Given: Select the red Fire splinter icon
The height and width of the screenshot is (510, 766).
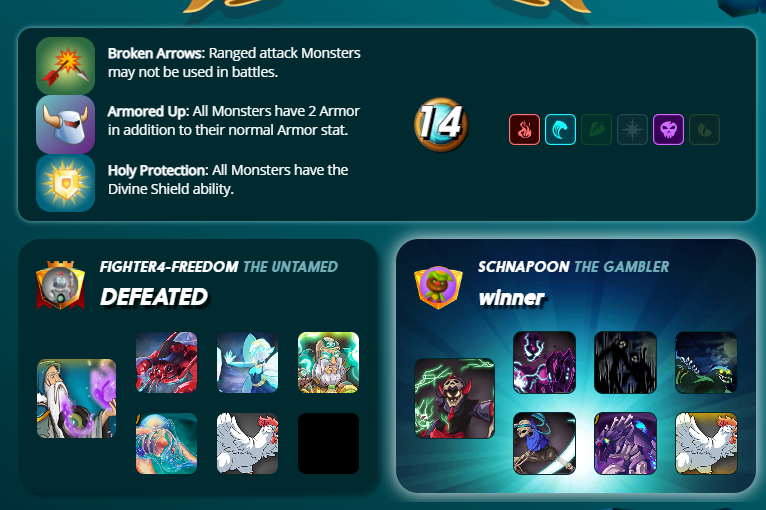Looking at the screenshot, I should [524, 129].
